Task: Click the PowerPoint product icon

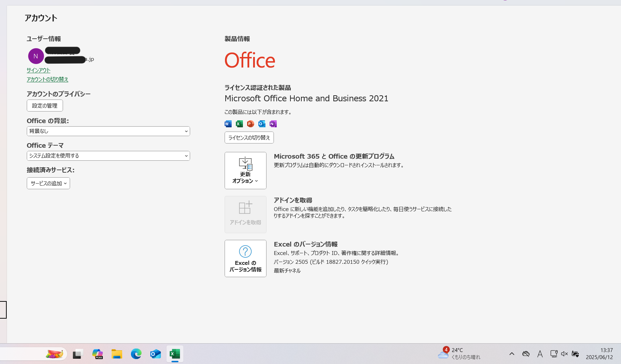Action: [251, 124]
